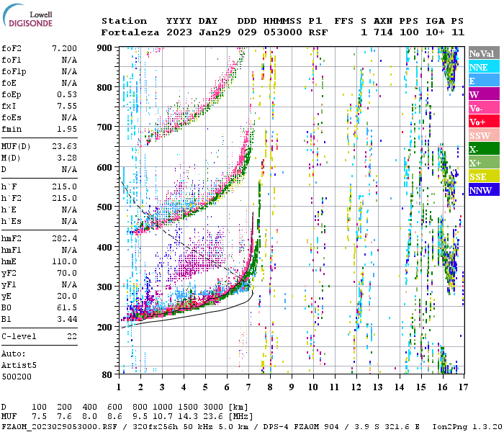Click the 053000 time in header
504x432 pixels.
pos(283,32)
